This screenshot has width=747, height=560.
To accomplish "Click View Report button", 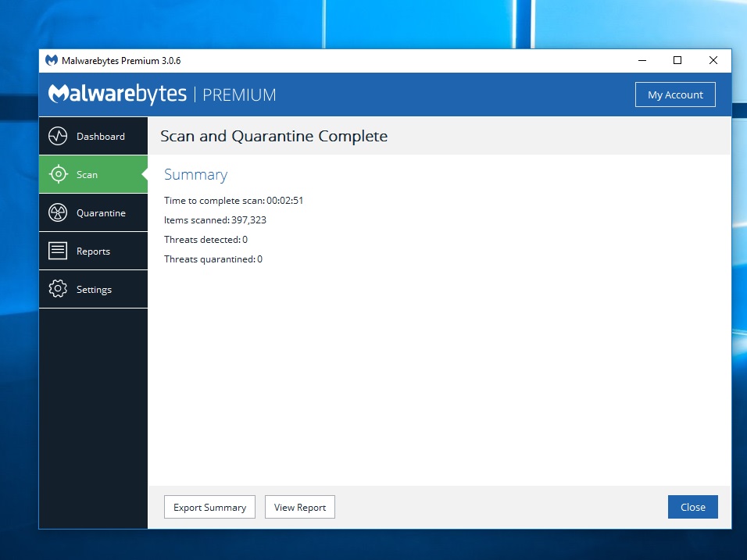I will coord(299,507).
